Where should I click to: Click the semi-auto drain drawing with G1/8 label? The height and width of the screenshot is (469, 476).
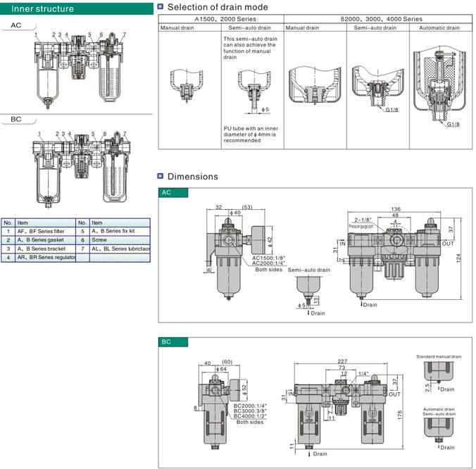point(377,88)
